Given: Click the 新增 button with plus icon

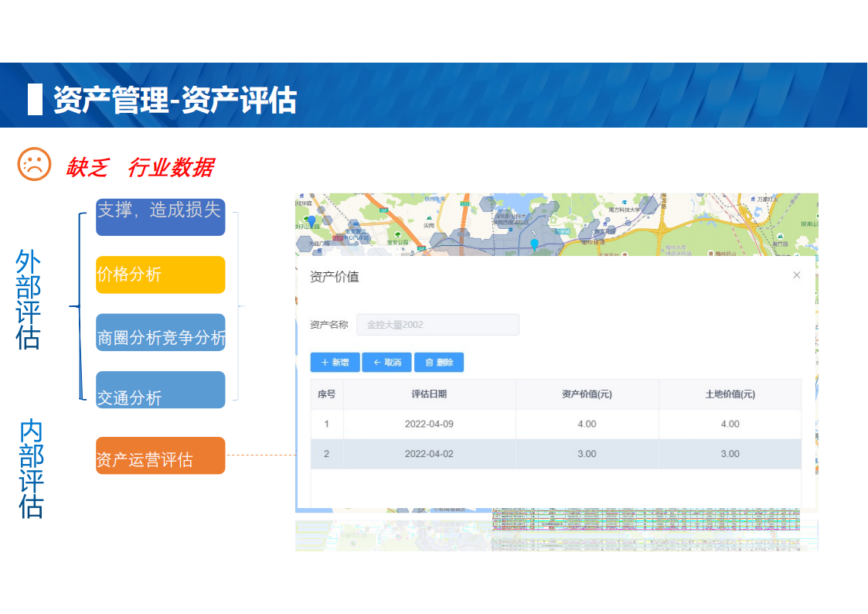Looking at the screenshot, I should (x=335, y=363).
